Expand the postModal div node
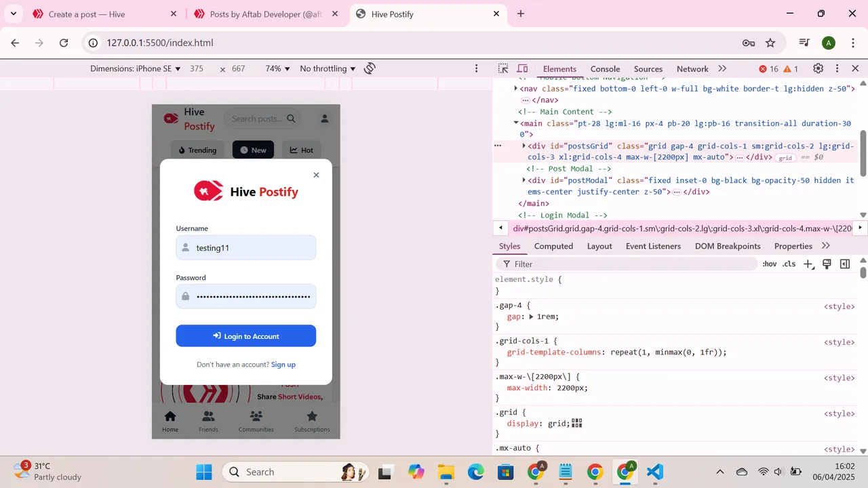The height and width of the screenshot is (488, 868). (x=524, y=180)
